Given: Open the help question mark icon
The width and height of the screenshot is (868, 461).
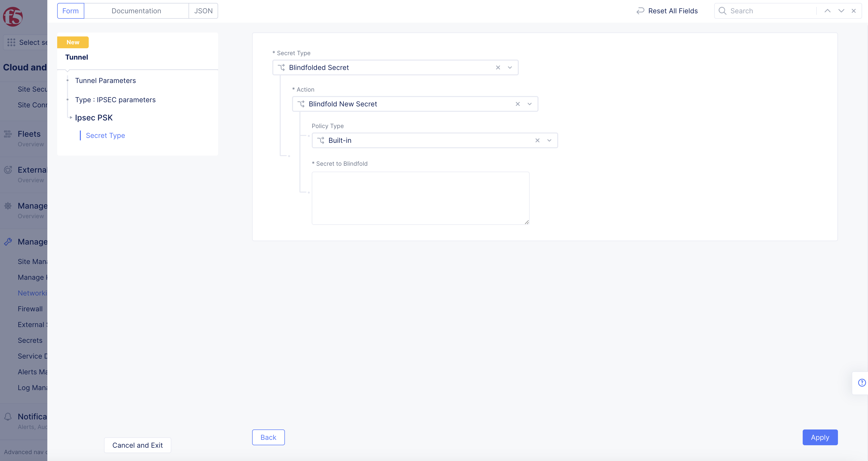Looking at the screenshot, I should tap(862, 382).
